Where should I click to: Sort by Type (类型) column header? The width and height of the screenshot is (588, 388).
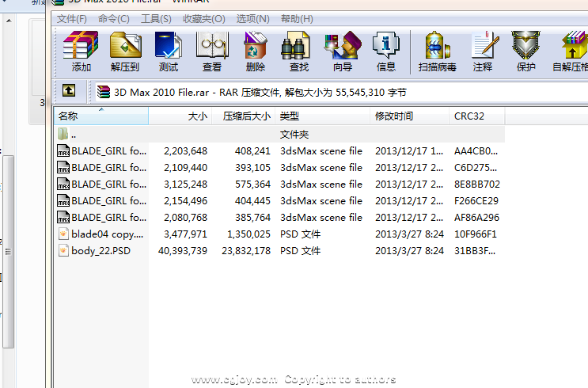coord(323,116)
